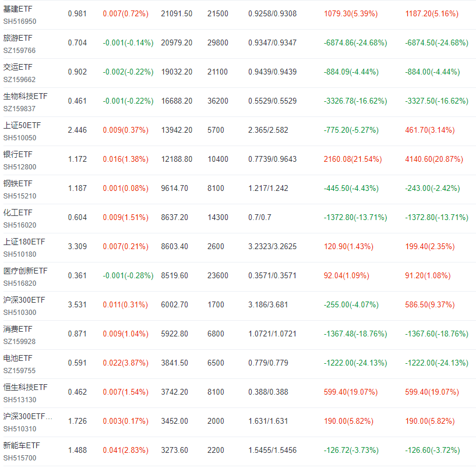This screenshot has height=468, width=476.
Task: Open the 新能车ETF entry
Action: [21, 446]
